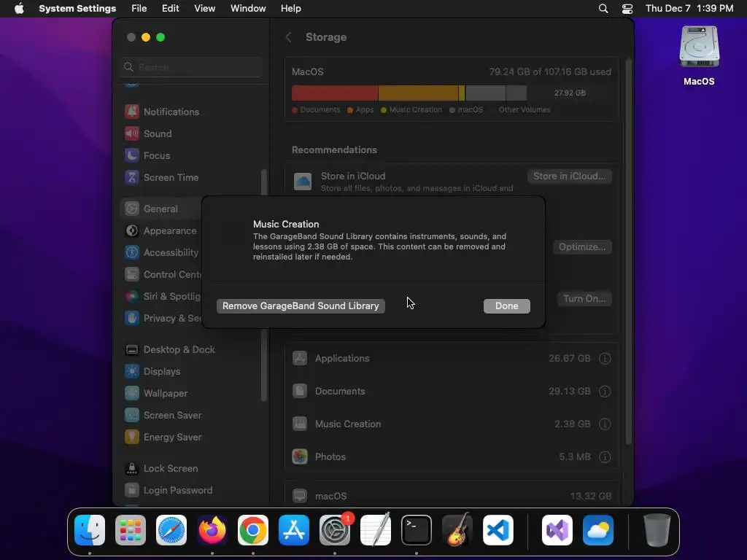
Task: Click Done in the Music Creation dialog
Action: [x=506, y=306]
